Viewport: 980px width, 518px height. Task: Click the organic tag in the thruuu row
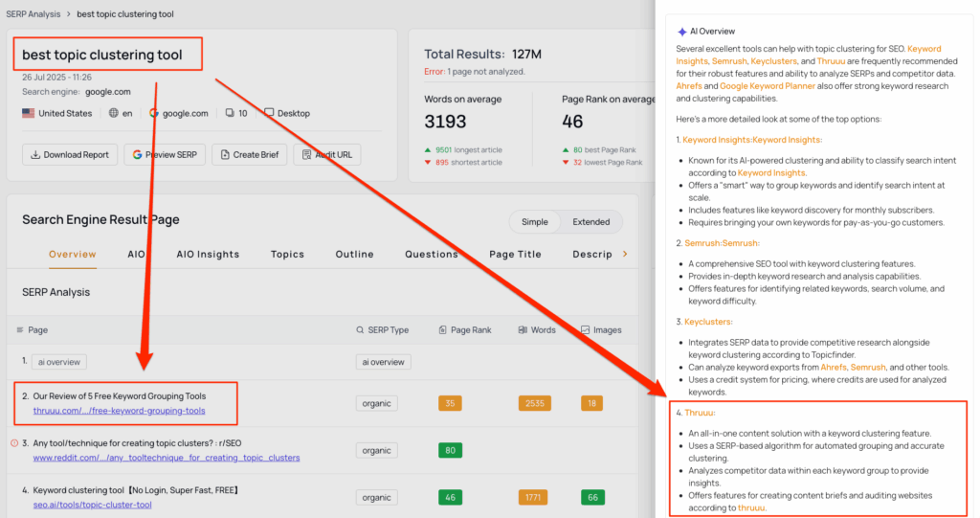coord(376,403)
